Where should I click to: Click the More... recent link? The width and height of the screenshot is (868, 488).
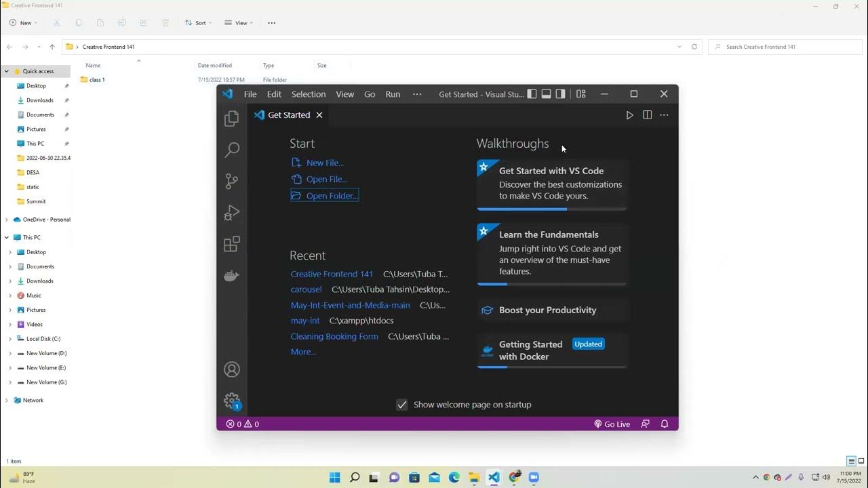pyautogui.click(x=303, y=352)
